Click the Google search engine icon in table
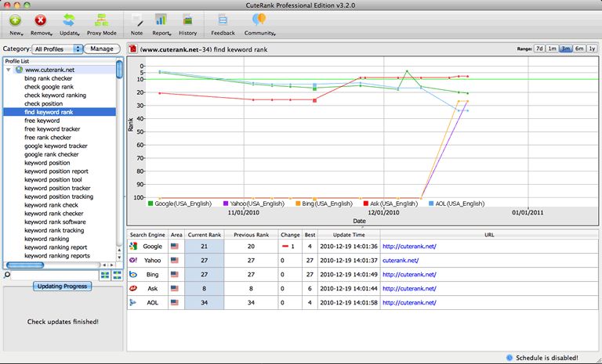 tap(132, 247)
